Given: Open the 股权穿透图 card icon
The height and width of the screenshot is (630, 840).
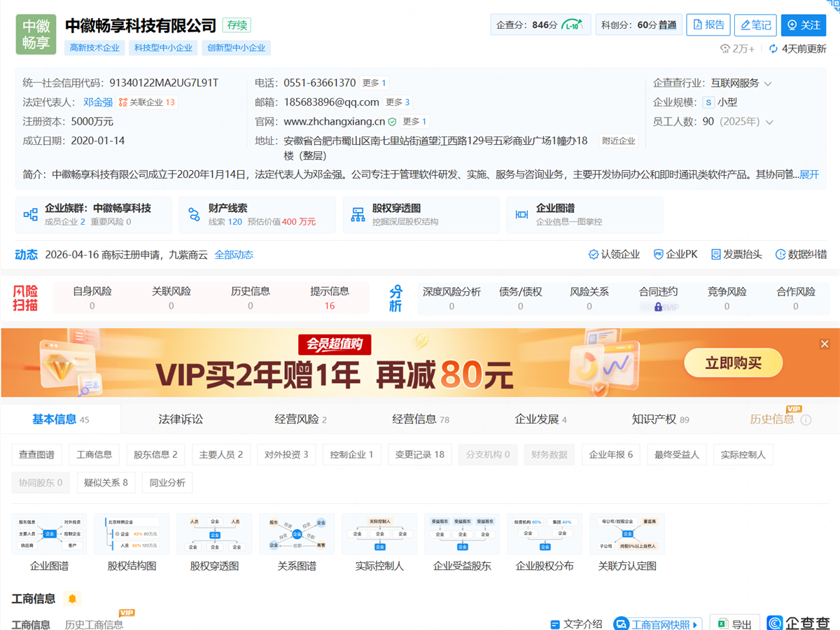Looking at the screenshot, I should click(358, 215).
